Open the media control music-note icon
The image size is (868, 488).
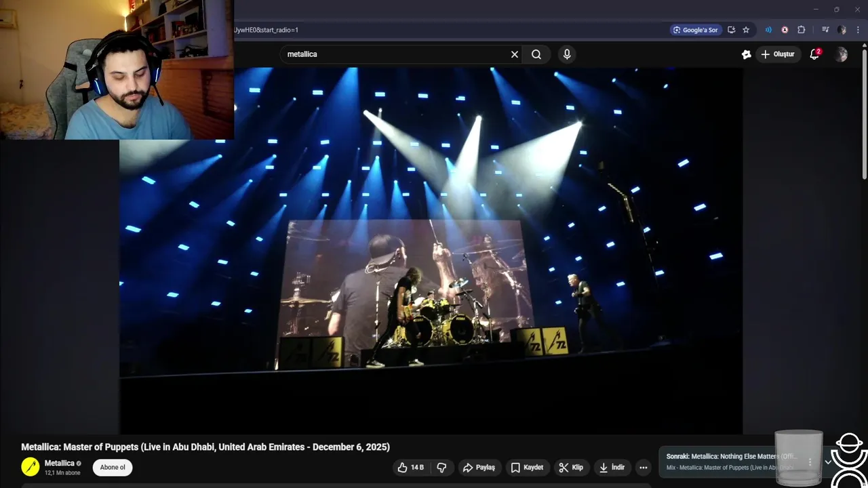(x=825, y=30)
